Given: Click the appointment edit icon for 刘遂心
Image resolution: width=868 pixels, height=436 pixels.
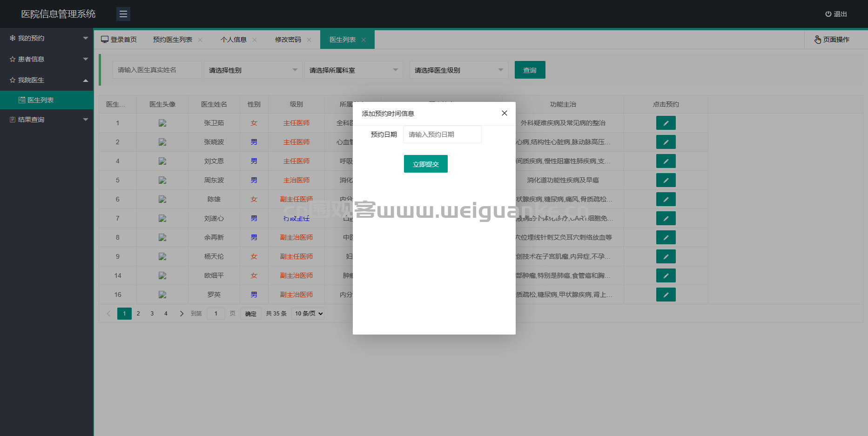Looking at the screenshot, I should 666,218.
